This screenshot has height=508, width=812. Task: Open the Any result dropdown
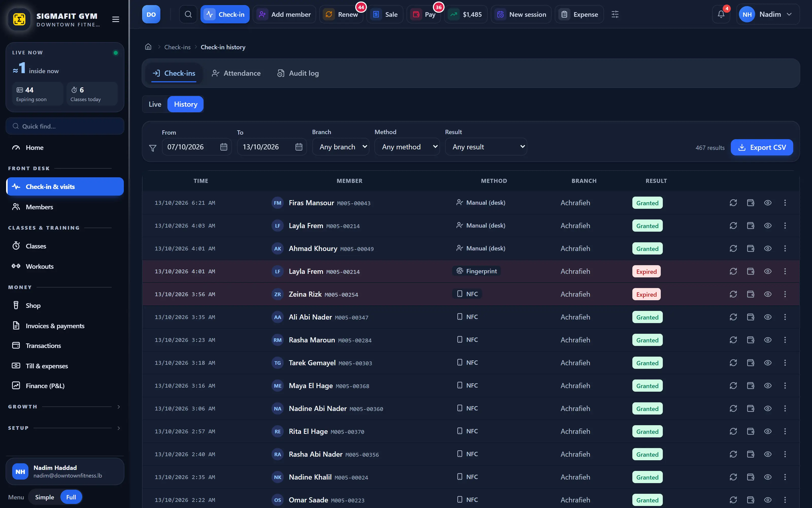point(486,147)
